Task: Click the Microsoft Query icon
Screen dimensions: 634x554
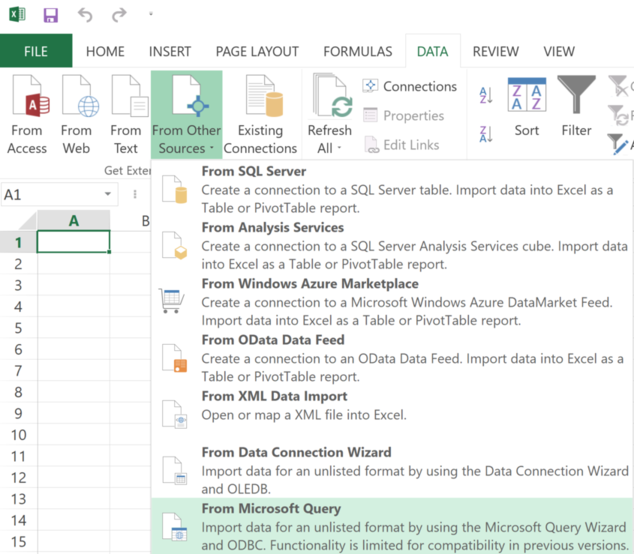Action: coord(175,526)
